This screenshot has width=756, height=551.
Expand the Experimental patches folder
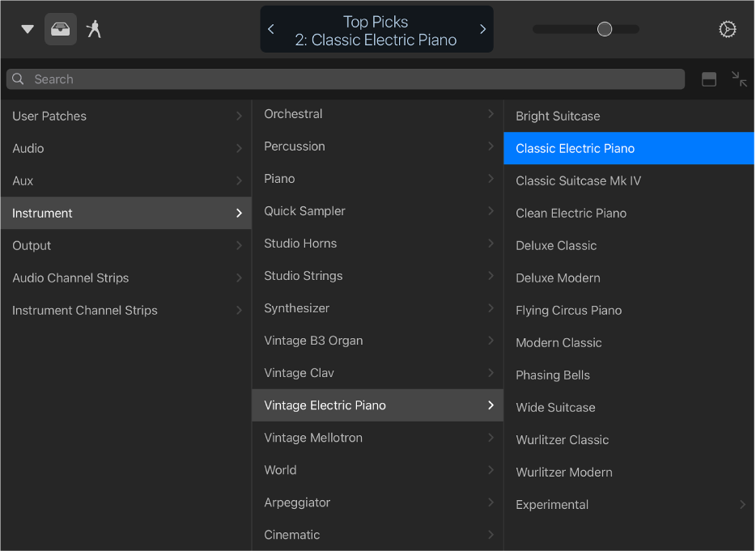pyautogui.click(x=629, y=504)
